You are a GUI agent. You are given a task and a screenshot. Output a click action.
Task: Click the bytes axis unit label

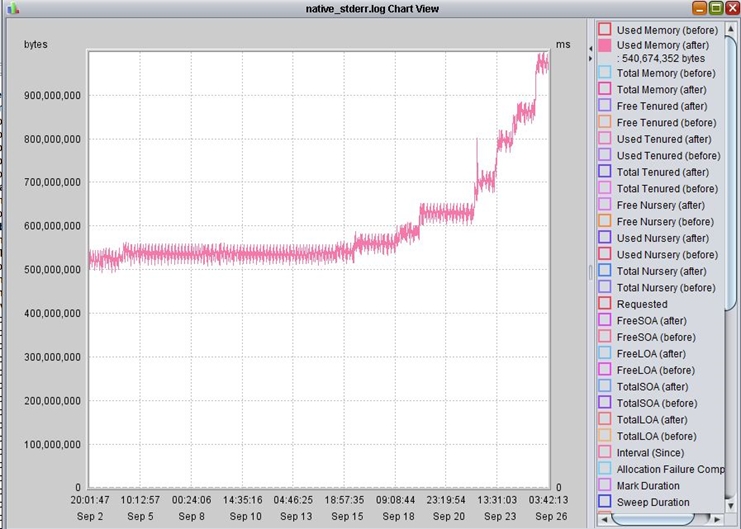coord(35,44)
